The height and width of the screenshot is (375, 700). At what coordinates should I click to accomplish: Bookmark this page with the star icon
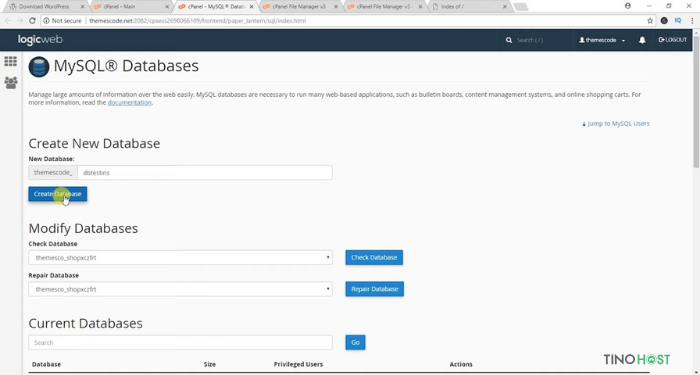pos(650,21)
